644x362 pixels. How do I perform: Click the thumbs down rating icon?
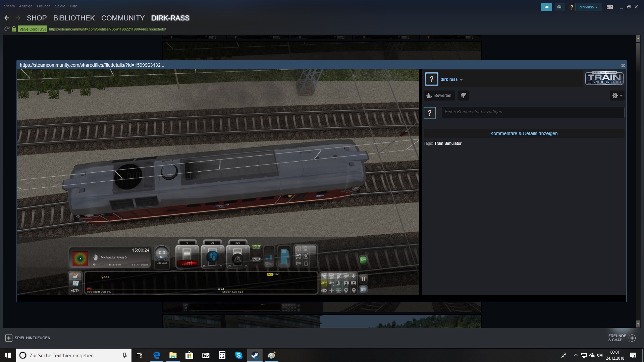tap(464, 96)
